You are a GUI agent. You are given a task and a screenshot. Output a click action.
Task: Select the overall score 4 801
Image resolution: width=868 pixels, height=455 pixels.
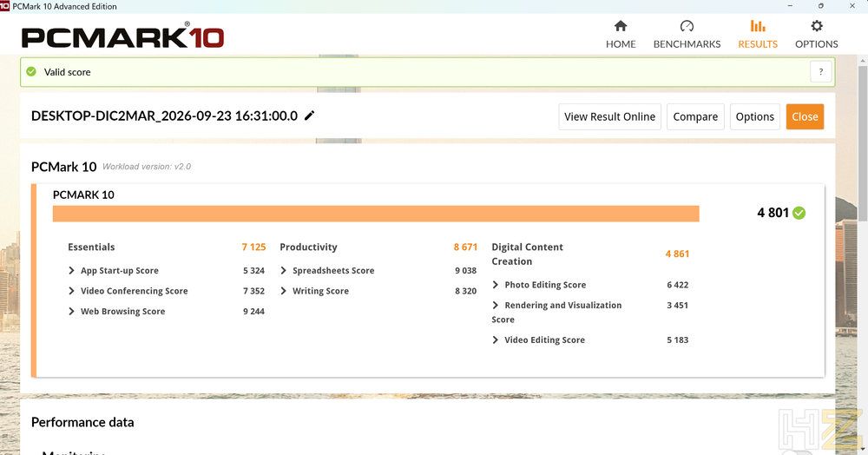point(773,213)
